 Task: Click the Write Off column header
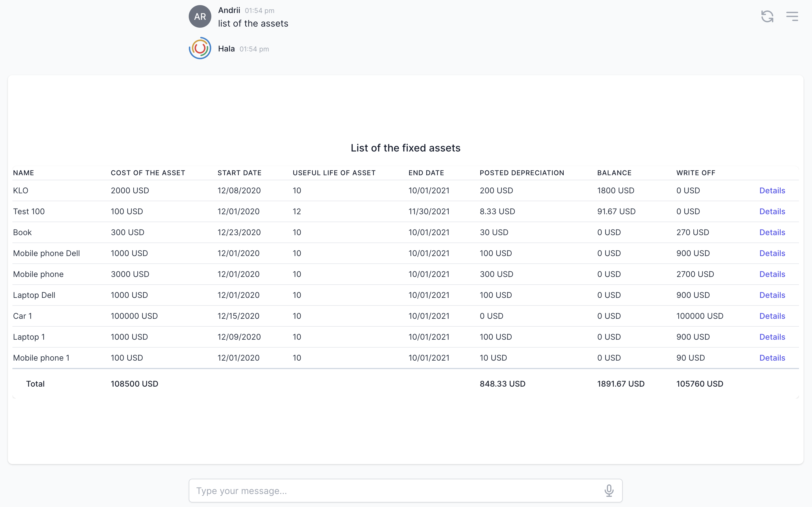(x=695, y=173)
